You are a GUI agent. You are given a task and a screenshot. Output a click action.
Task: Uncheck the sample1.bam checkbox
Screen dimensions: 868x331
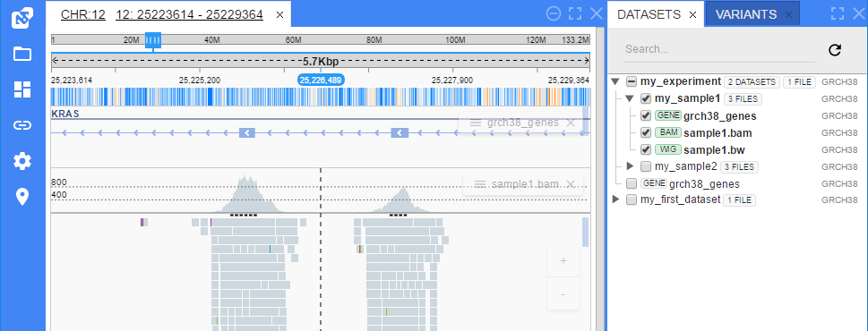646,133
